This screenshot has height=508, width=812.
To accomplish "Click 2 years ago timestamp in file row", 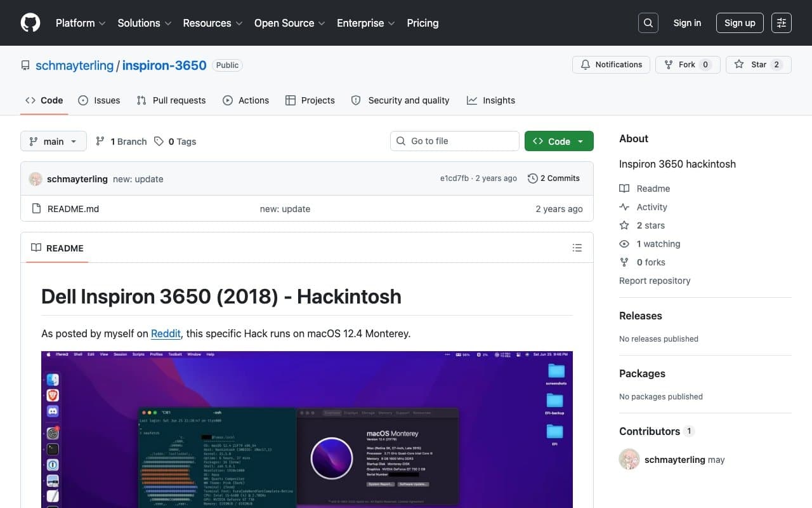I will click(559, 209).
